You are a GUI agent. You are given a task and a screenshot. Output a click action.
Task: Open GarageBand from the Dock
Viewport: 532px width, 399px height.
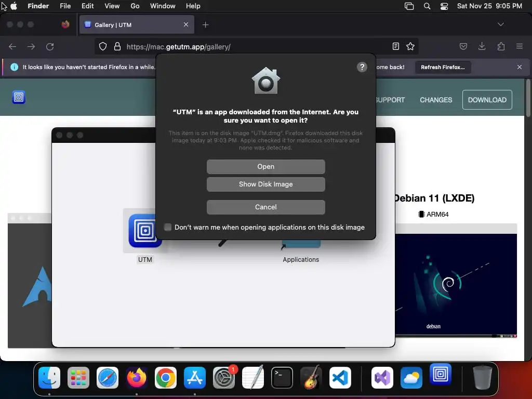311,378
